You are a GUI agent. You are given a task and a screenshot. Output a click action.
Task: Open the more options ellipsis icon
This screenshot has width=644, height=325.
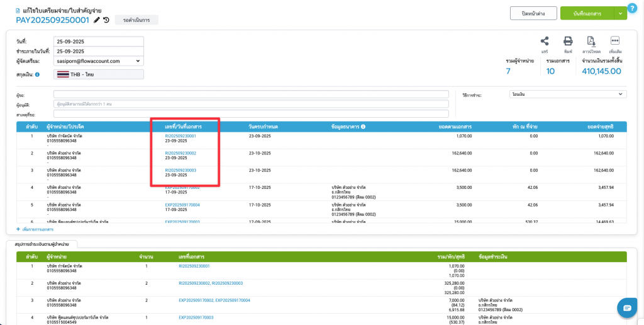point(615,41)
